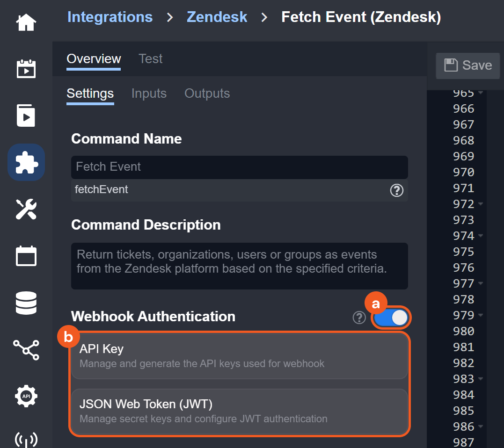This screenshot has width=504, height=448.
Task: Click the calendar play icon in sidebar
Action: tap(26, 69)
